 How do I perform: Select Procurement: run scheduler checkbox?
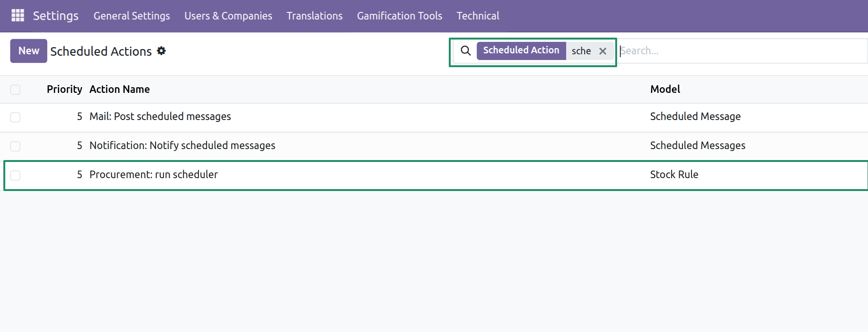pos(15,175)
